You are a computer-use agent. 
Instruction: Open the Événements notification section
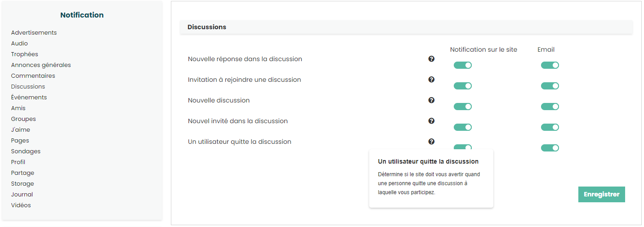pyautogui.click(x=29, y=98)
